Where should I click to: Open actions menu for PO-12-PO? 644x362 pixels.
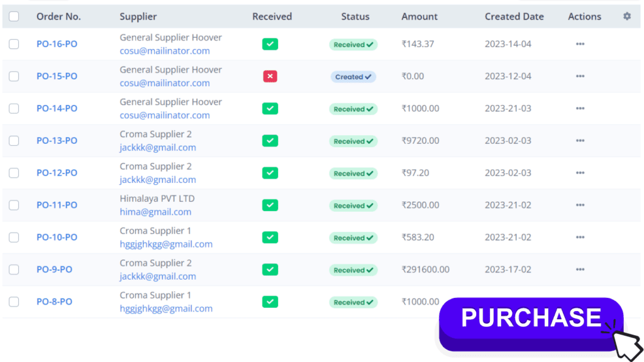(580, 173)
